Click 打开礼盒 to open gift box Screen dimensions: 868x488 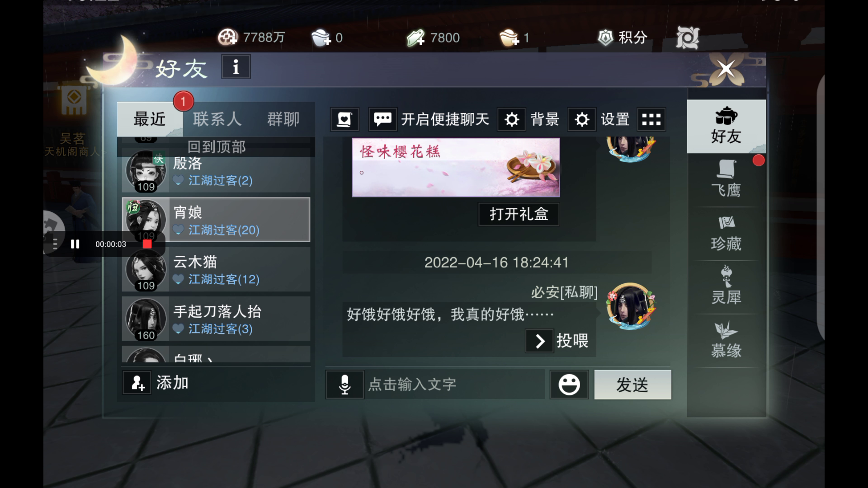tap(519, 214)
